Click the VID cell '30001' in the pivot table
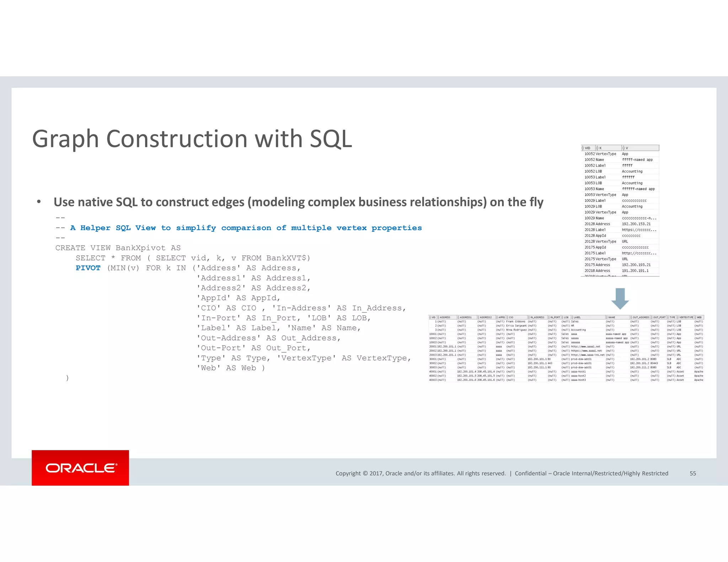 pyautogui.click(x=433, y=359)
